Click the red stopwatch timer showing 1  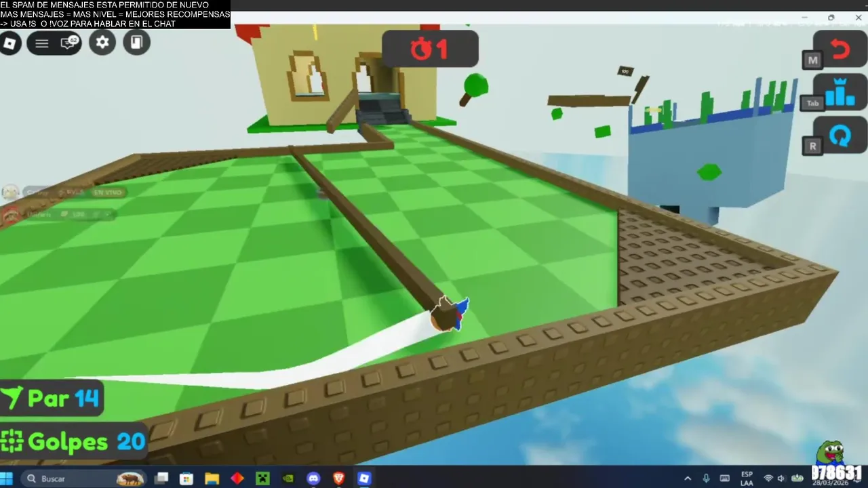coord(430,49)
